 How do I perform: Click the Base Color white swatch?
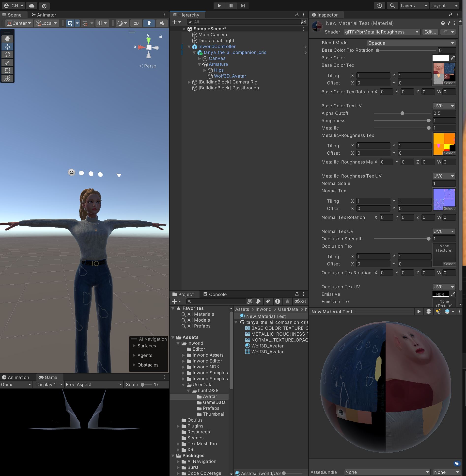(x=441, y=58)
